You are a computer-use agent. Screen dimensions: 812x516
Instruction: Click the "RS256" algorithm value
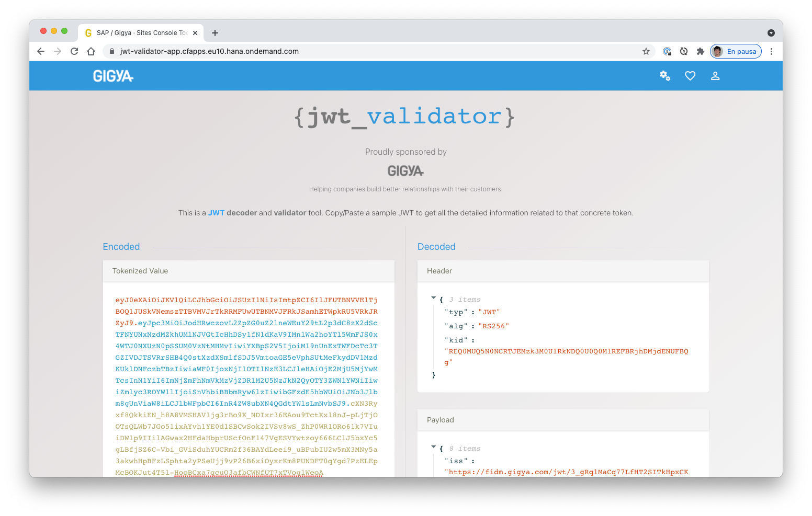point(494,326)
